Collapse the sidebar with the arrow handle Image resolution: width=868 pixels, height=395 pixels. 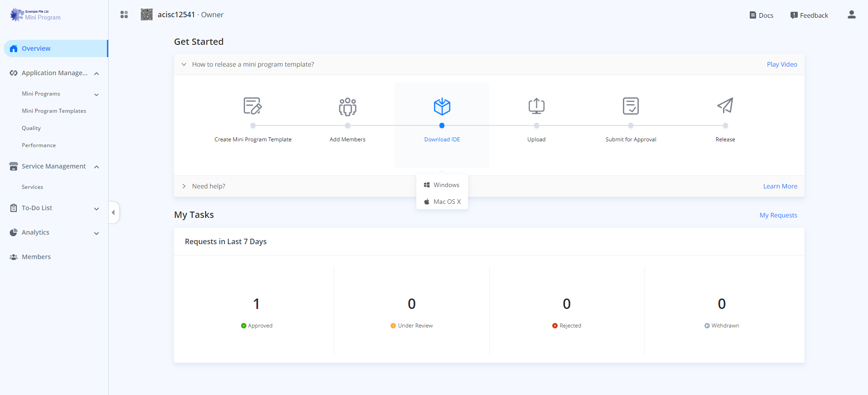[x=113, y=212]
